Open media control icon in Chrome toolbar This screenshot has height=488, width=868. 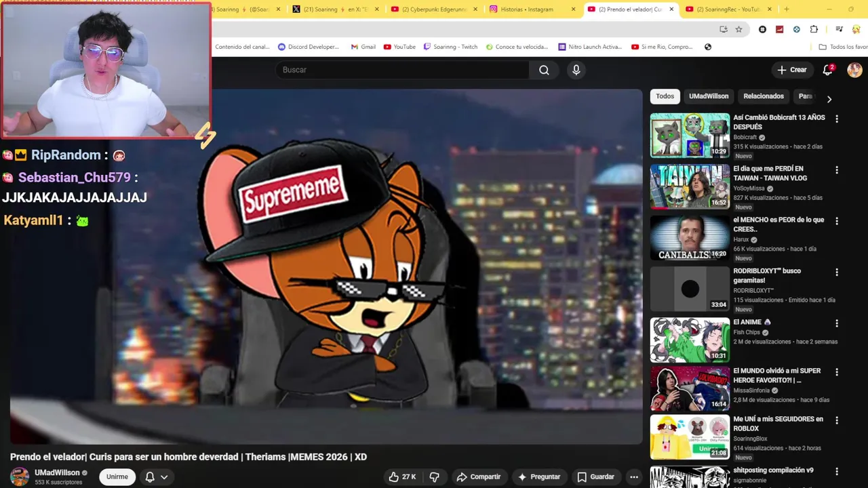tap(839, 29)
